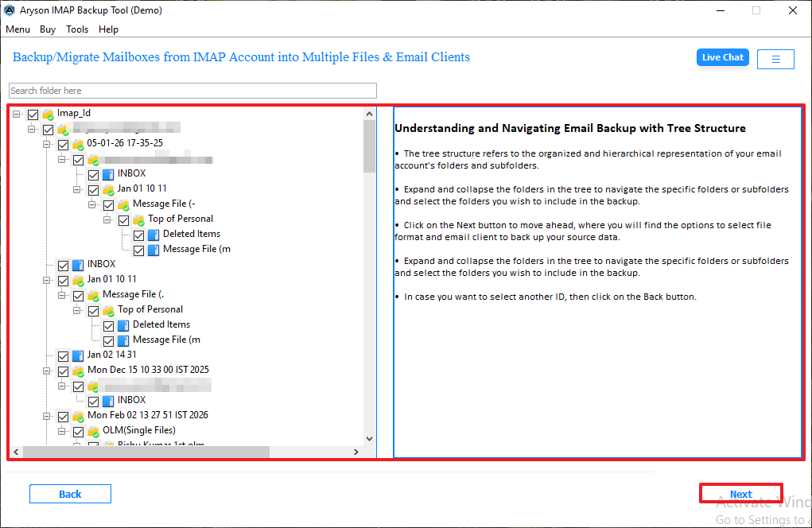The height and width of the screenshot is (528, 812).
Task: Uncheck Mon Feb 02 13 27 51 IST 2026 checkbox
Action: 63,417
